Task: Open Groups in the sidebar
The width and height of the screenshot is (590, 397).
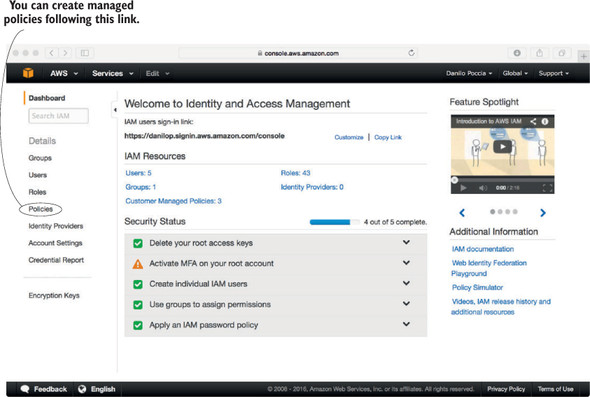Action: tap(40, 158)
